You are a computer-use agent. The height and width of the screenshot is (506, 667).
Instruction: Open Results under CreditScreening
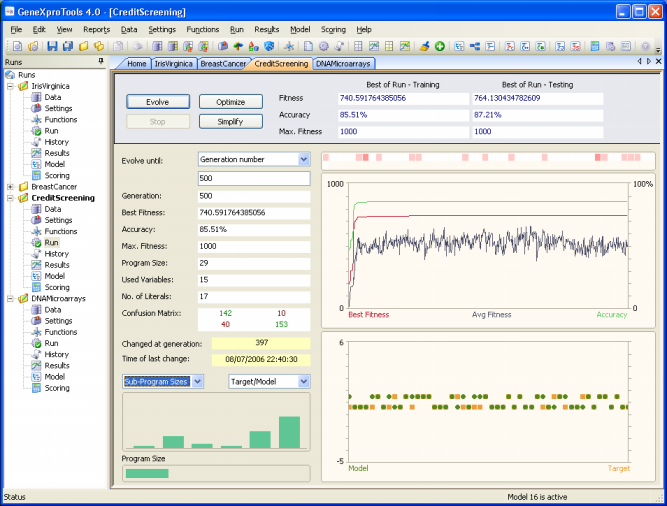[x=57, y=265]
